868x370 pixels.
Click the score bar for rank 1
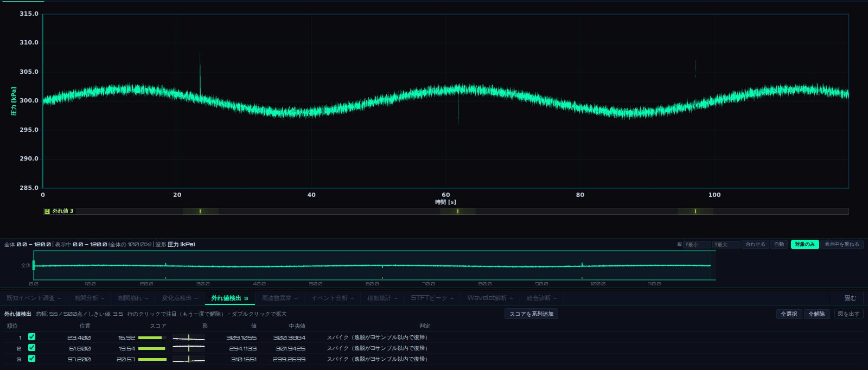pos(152,337)
